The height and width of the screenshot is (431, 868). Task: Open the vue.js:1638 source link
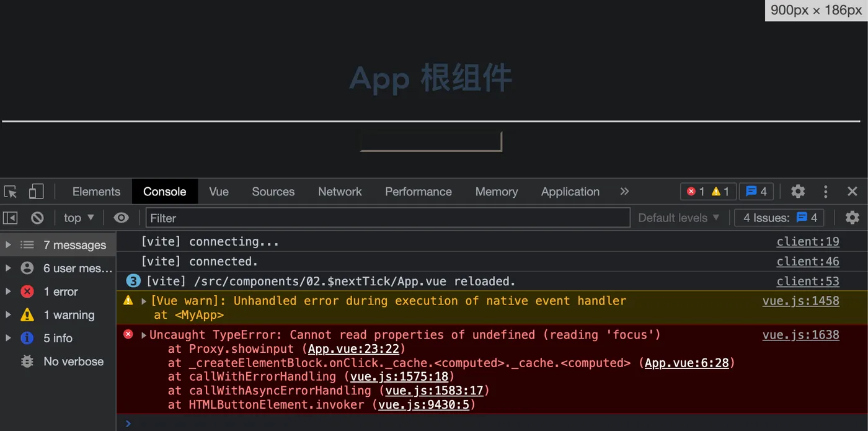[x=801, y=335]
